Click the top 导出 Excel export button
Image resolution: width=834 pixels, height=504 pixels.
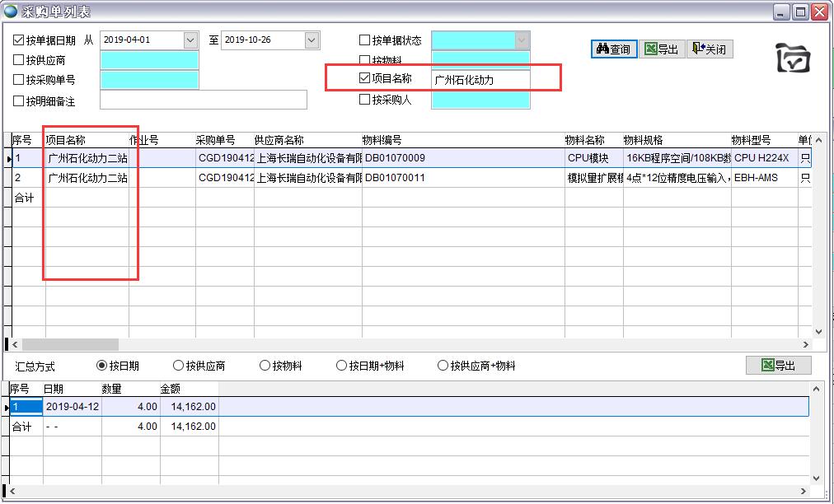(661, 49)
